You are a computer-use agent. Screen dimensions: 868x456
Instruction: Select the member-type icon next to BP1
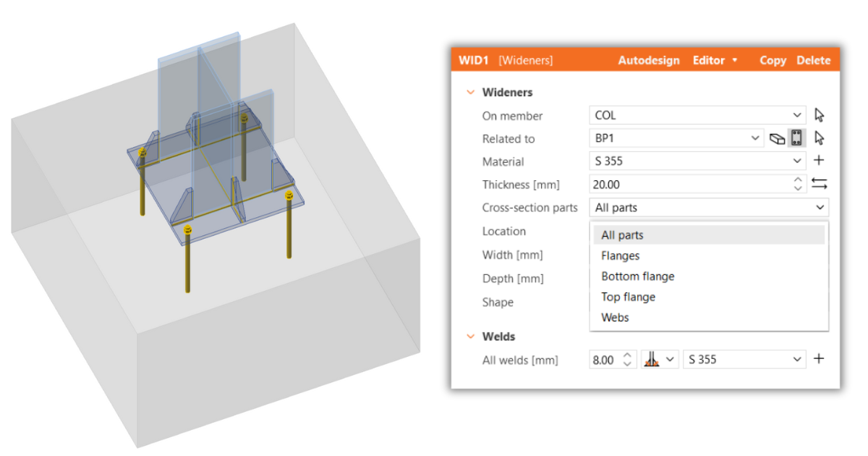(x=776, y=138)
